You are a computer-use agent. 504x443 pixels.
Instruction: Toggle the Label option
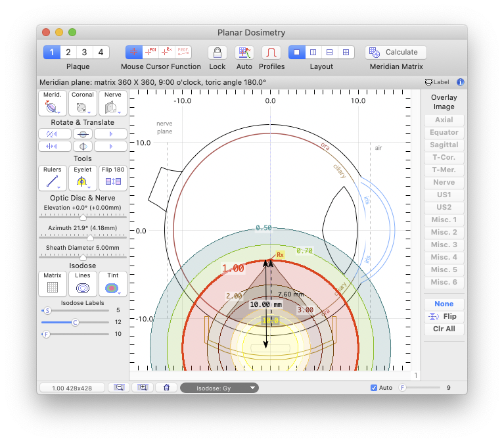(x=437, y=82)
